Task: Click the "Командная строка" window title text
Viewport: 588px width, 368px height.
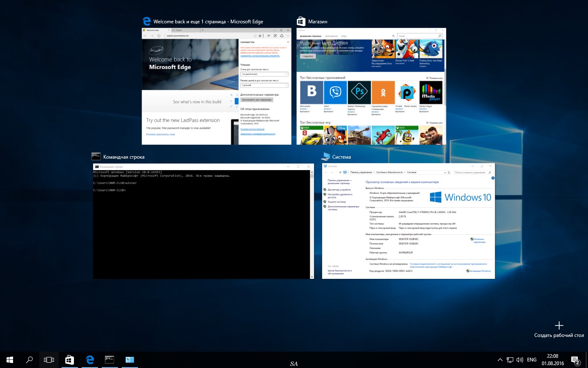Action: tap(124, 157)
